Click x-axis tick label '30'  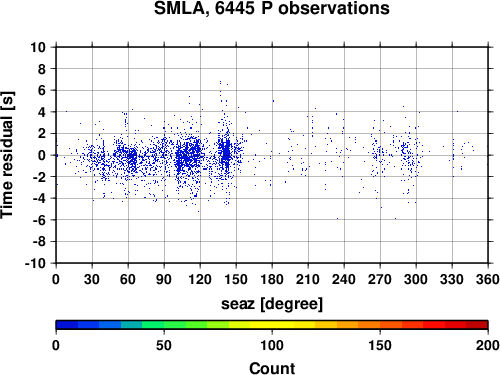(x=92, y=279)
